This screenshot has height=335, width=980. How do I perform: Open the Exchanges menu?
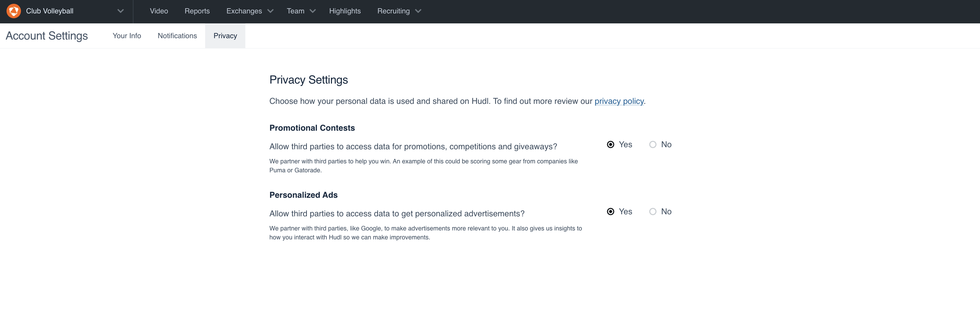pyautogui.click(x=244, y=11)
